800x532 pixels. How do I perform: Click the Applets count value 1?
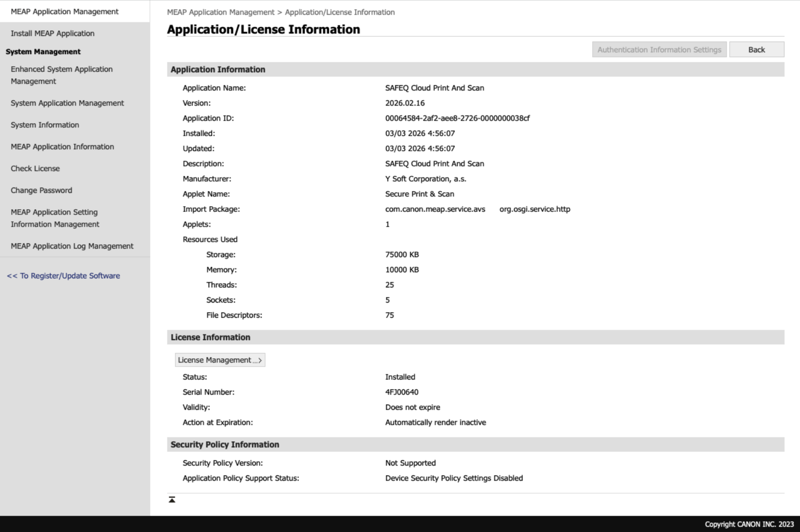pyautogui.click(x=387, y=224)
